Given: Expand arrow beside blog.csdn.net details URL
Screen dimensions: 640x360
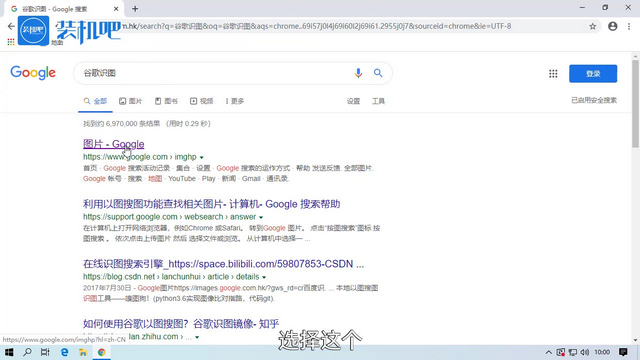Looking at the screenshot, I should 264,277.
